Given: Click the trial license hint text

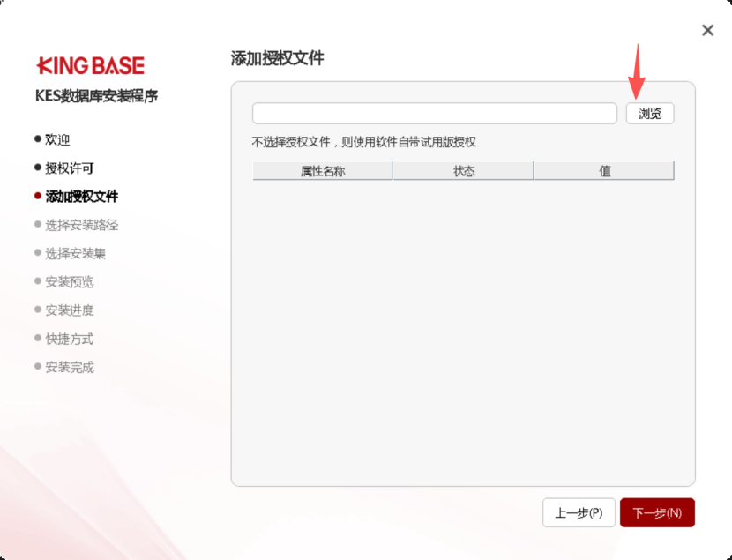Looking at the screenshot, I should coord(363,142).
